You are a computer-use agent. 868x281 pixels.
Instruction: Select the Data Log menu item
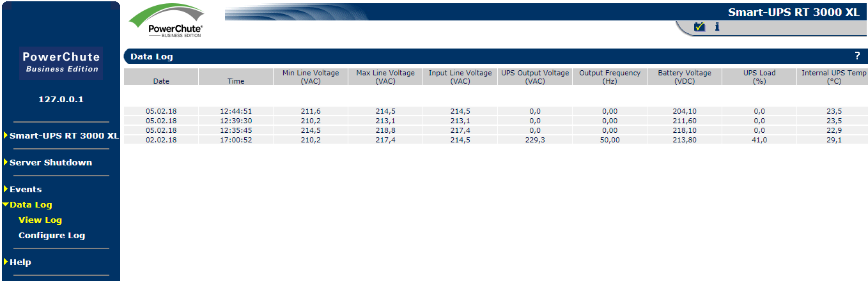[x=31, y=205]
